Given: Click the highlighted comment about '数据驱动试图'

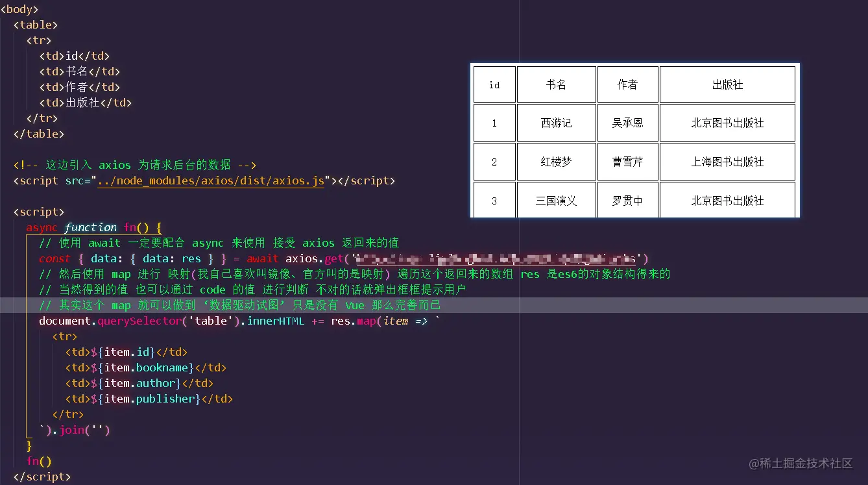Looking at the screenshot, I should click(240, 305).
